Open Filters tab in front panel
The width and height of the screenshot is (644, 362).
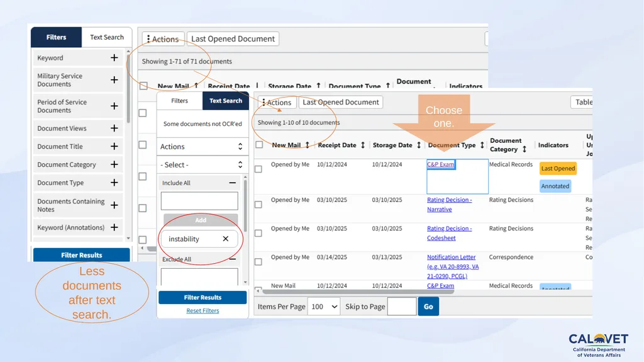click(179, 101)
